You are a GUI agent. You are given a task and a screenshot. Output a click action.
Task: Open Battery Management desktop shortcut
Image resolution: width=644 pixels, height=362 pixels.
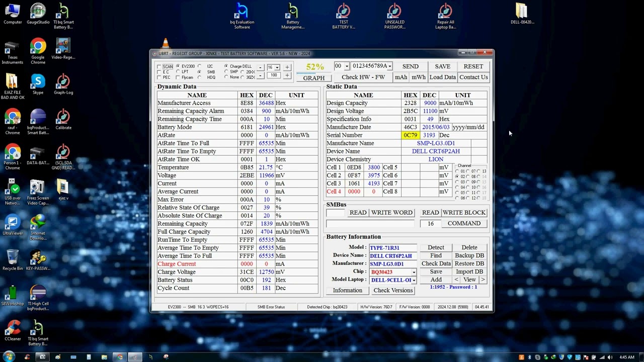[292, 16]
